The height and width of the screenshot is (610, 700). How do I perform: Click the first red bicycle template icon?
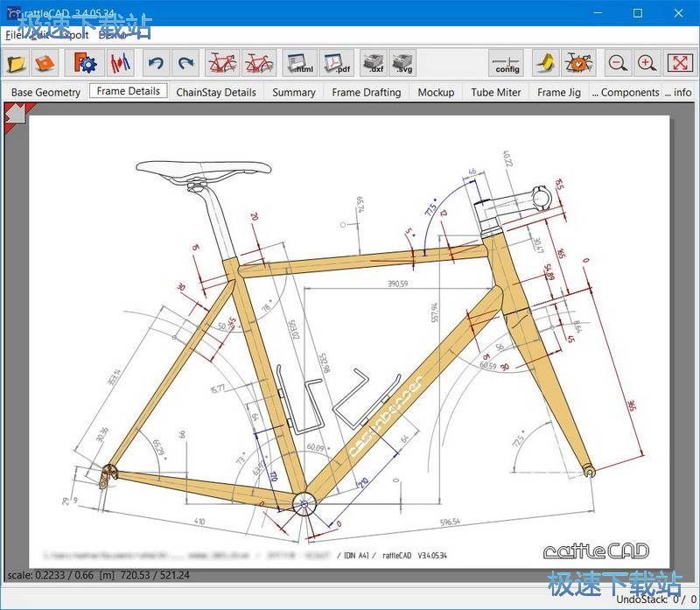[223, 63]
